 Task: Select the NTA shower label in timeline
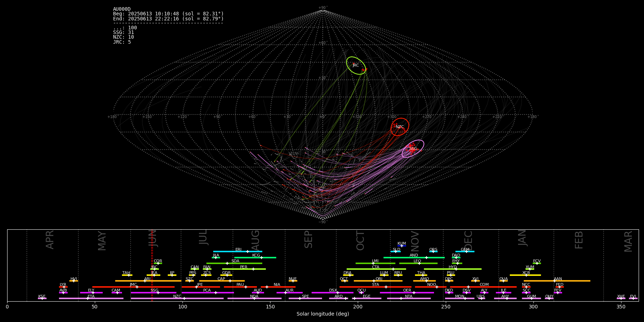409,297
